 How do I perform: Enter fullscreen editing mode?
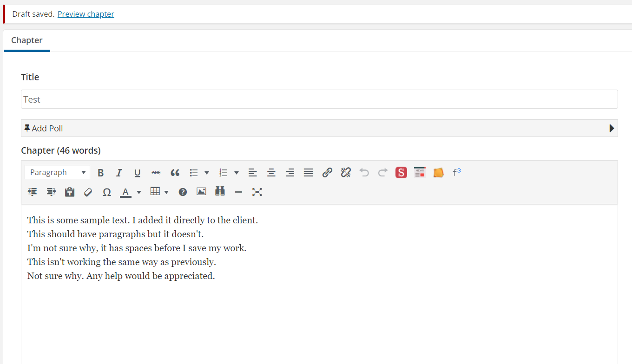257,192
